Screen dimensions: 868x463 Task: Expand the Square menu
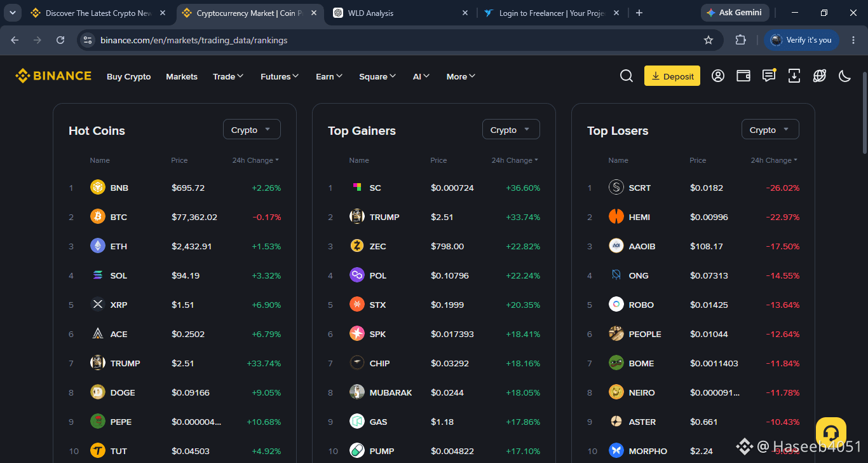(x=377, y=76)
